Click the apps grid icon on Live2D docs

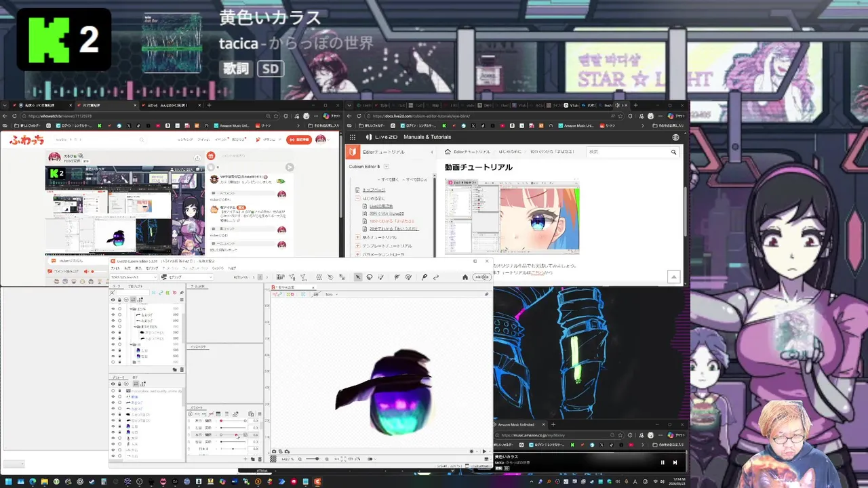point(353,137)
